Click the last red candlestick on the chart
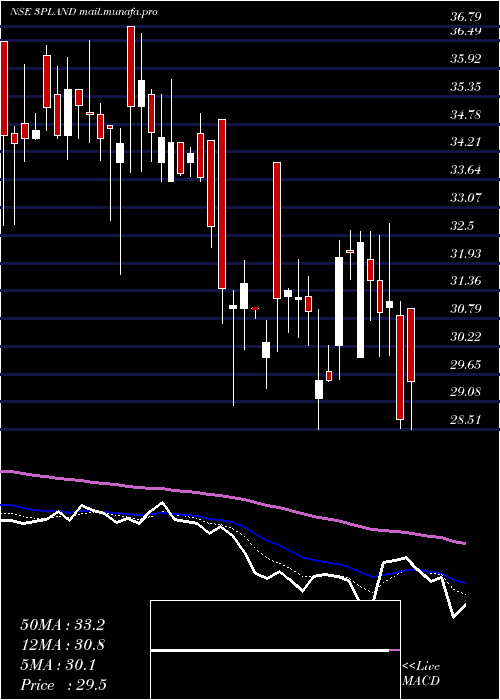This screenshot has width=500, height=700. pos(411,345)
